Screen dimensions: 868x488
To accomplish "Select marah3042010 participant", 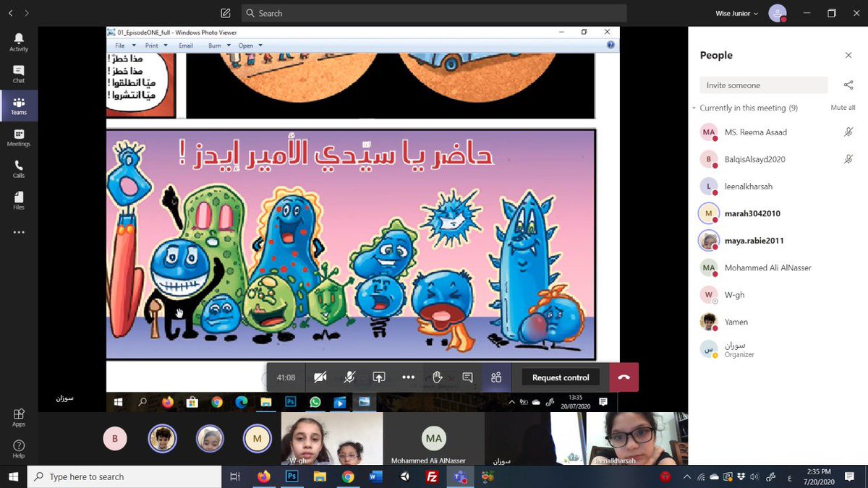I will point(778,213).
